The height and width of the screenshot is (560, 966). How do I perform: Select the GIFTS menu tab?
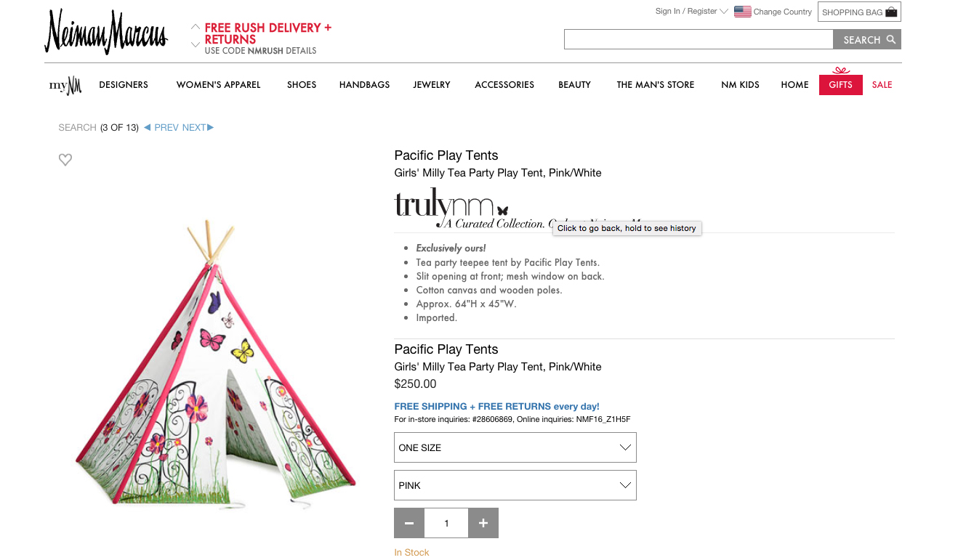[840, 85]
